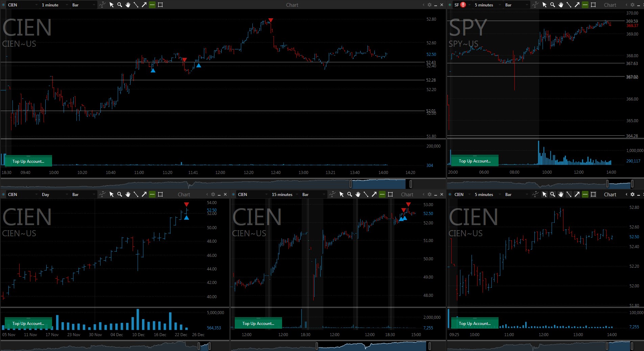Select hand pan tool in CIEN Day chart
This screenshot has width=644, height=351.
pos(128,194)
